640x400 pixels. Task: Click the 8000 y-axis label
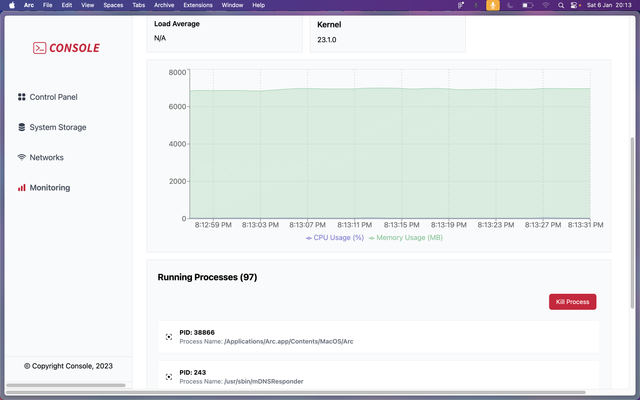click(177, 72)
